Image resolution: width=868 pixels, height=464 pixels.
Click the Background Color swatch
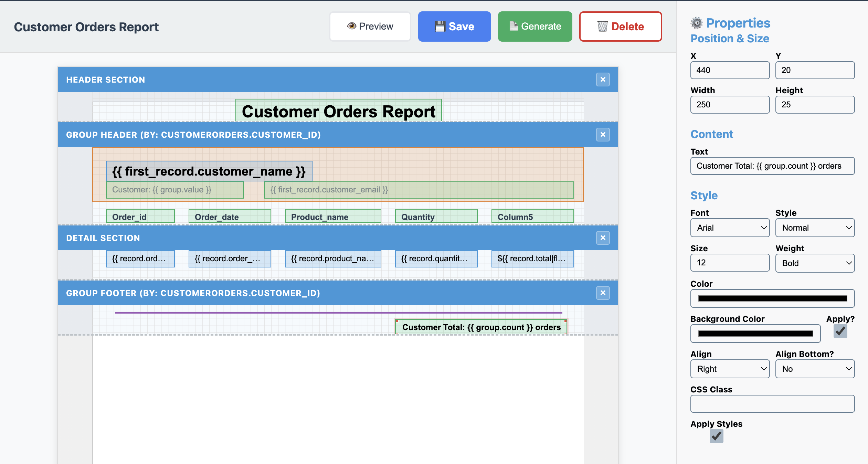pos(755,333)
